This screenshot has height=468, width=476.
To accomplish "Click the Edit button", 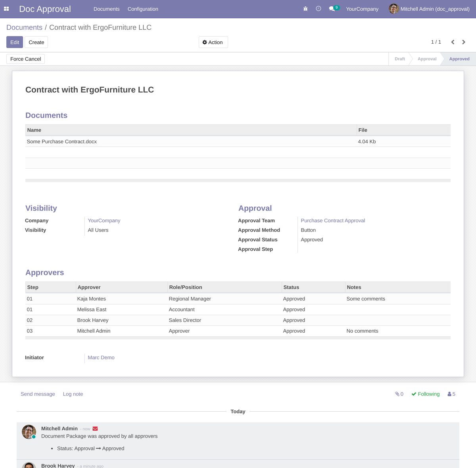I will point(15,42).
